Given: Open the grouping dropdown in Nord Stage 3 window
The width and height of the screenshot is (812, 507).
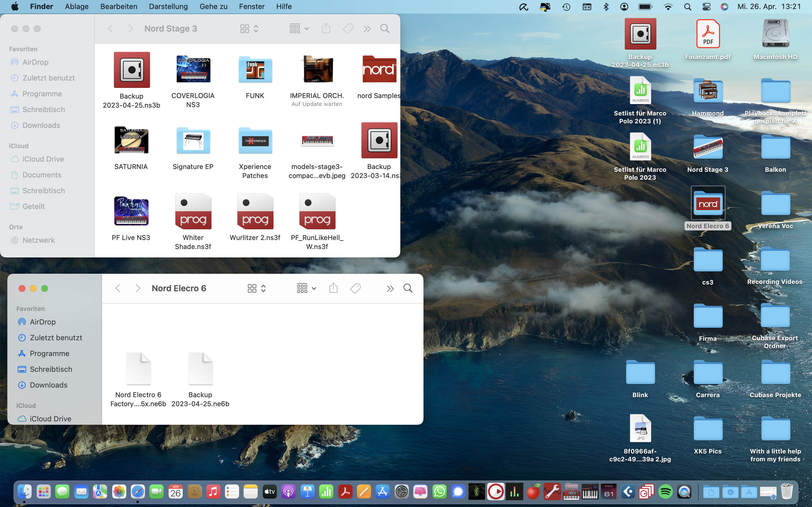Looking at the screenshot, I should [x=299, y=29].
